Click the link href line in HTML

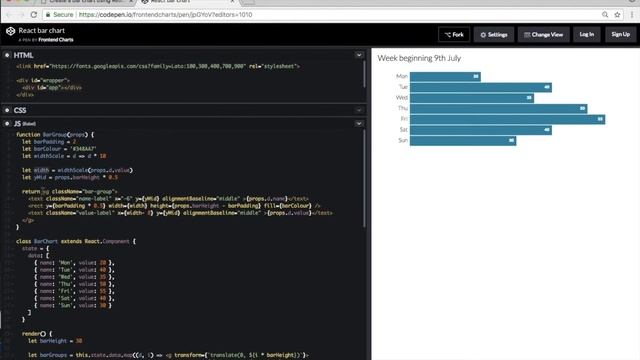tap(158, 66)
